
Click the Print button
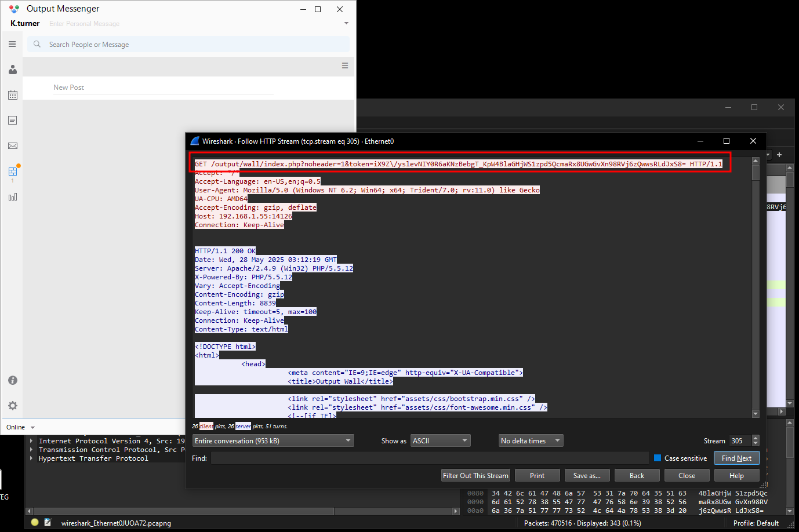537,475
